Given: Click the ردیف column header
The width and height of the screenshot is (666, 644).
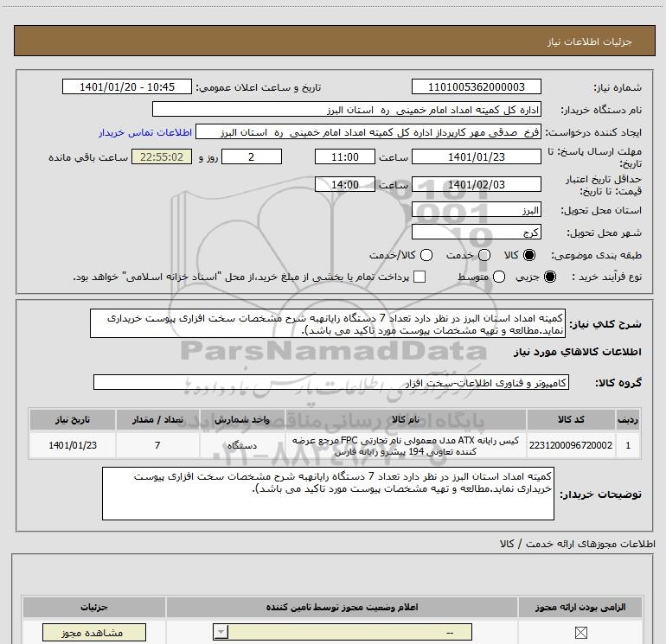Looking at the screenshot, I should [628, 419].
